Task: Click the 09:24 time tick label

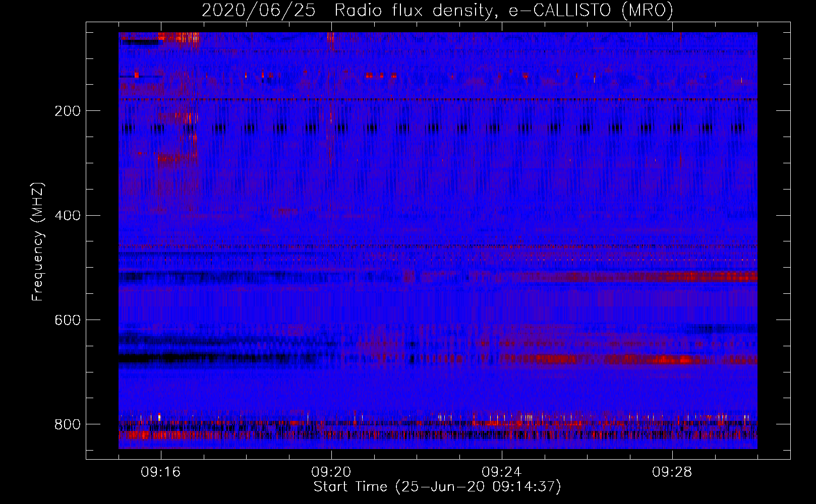Action: click(x=502, y=472)
